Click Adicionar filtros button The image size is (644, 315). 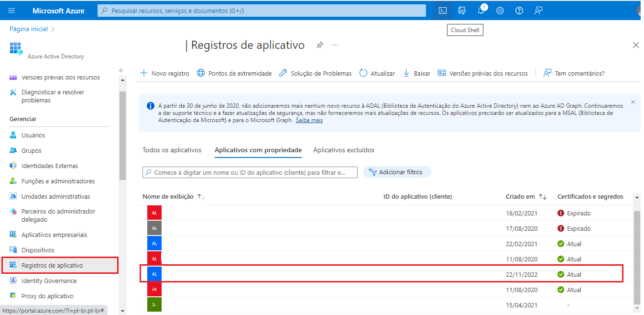click(x=397, y=172)
